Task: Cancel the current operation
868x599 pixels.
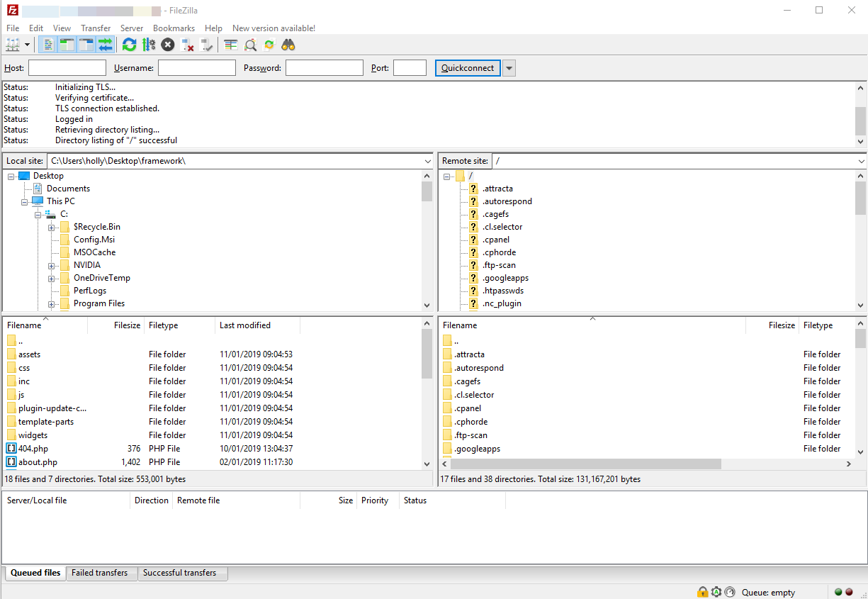Action: pos(167,44)
